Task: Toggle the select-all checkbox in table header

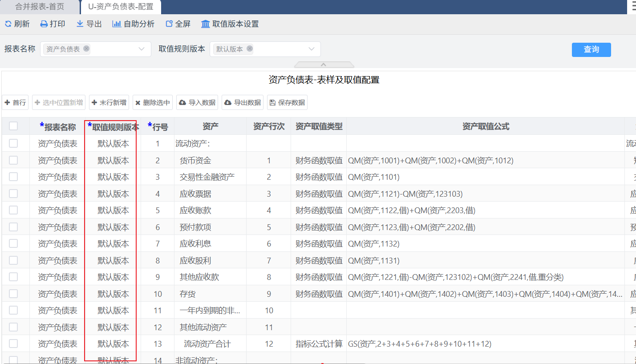Action: 13,126
